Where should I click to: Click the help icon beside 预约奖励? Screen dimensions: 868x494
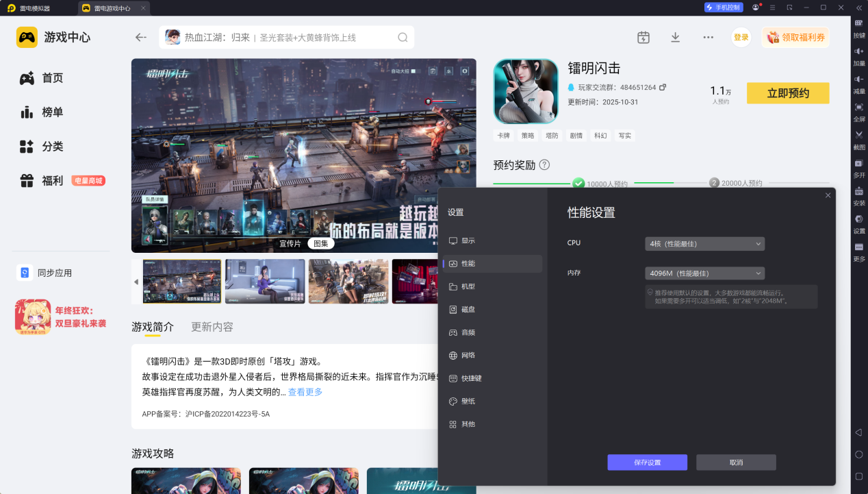click(544, 165)
